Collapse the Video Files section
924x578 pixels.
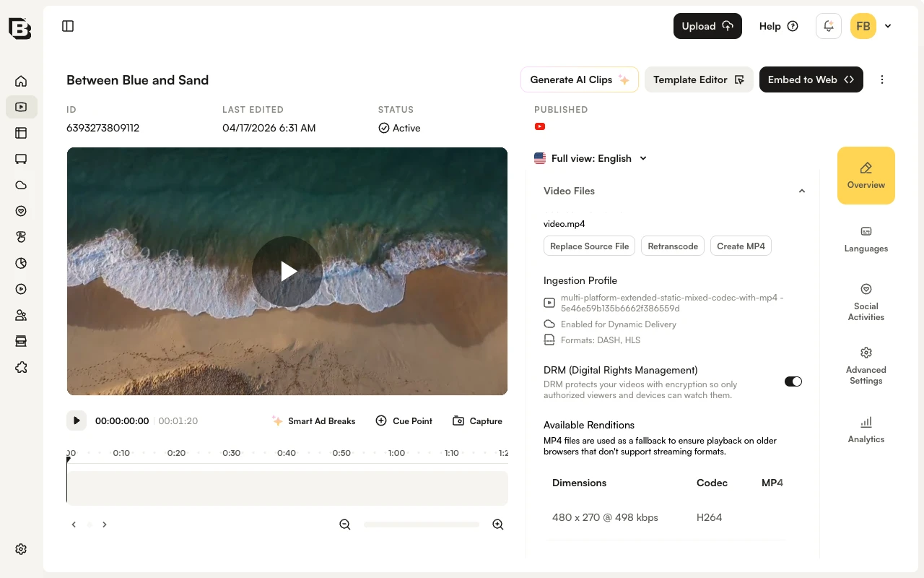click(801, 191)
